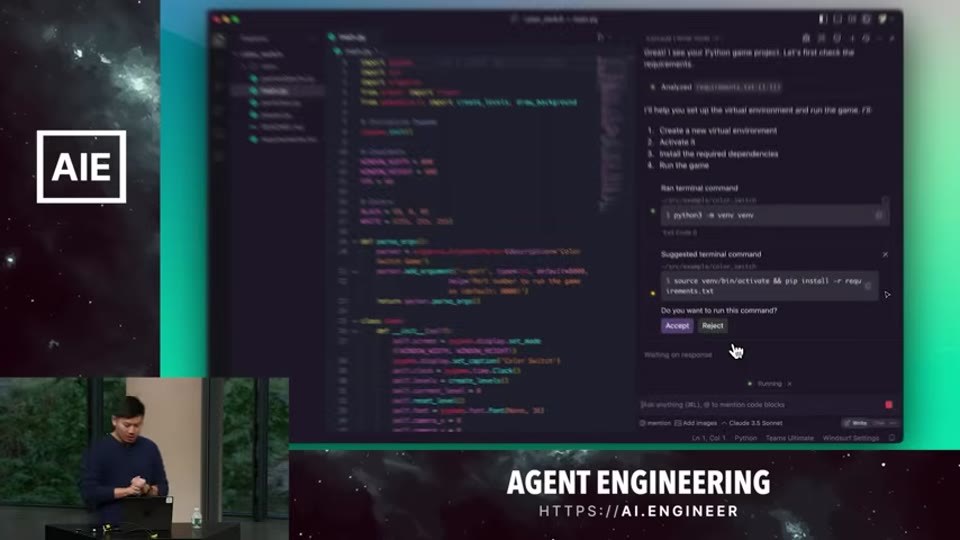The width and height of the screenshot is (960, 540).
Task: Start a new Cascade chat with plus
Action: [852, 39]
